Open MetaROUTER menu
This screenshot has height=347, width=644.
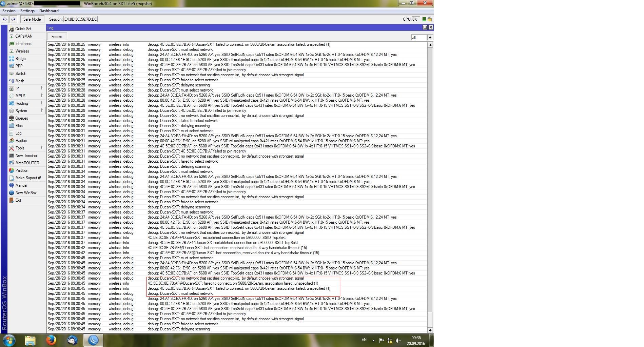coord(27,163)
